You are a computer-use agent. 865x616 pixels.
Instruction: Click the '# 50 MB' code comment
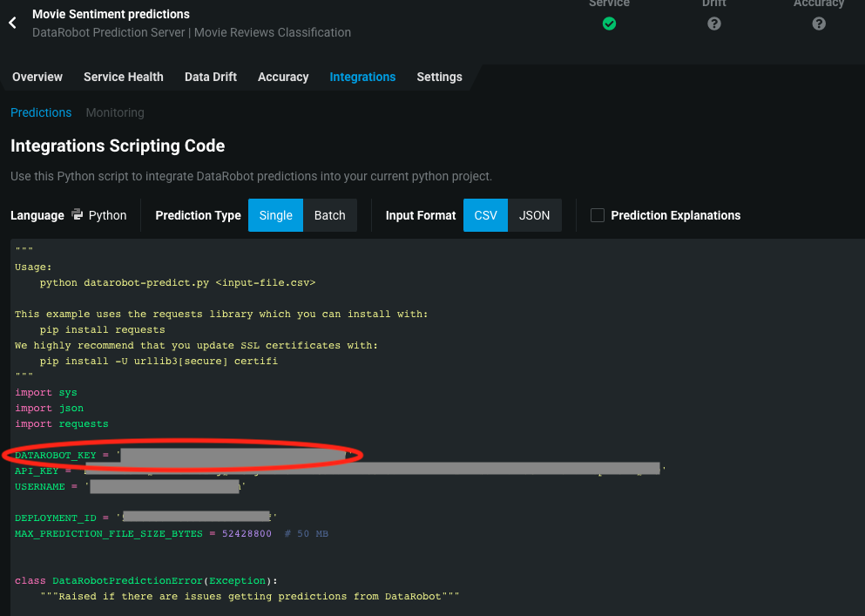point(306,534)
